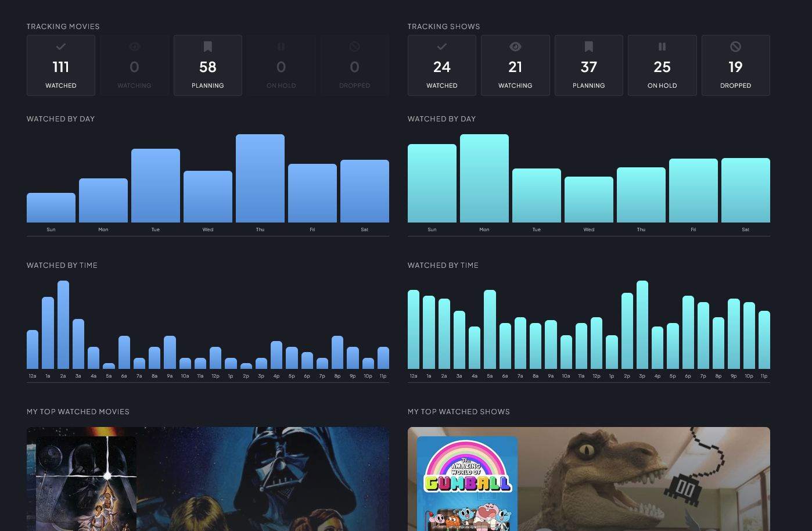Select the 111 watched movies count
The width and height of the screenshot is (812, 531).
click(61, 67)
